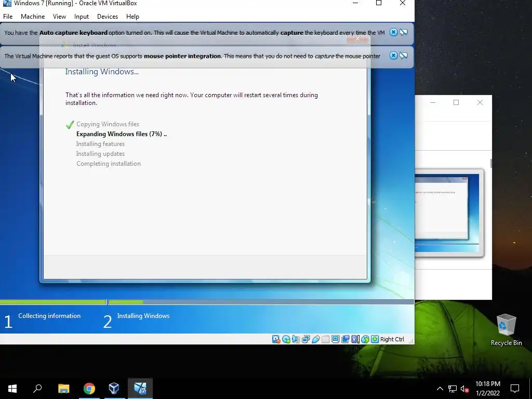This screenshot has width=532, height=399.
Task: Click the VM window bottom-right grip corner
Action: click(411, 341)
